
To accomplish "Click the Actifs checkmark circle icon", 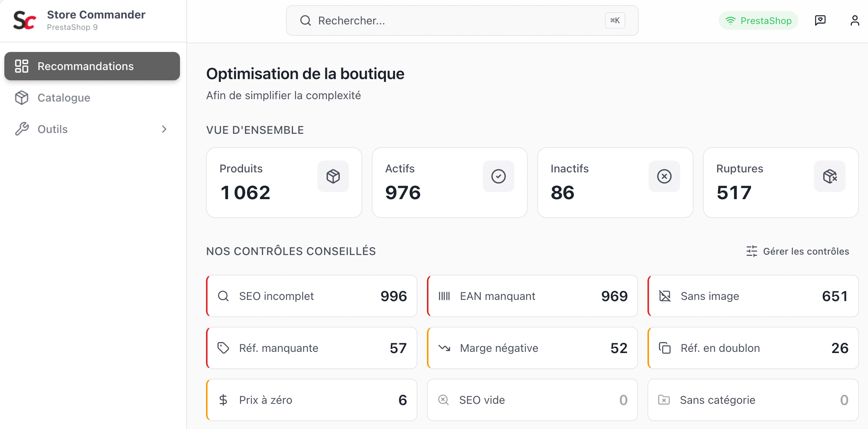I will point(499,176).
